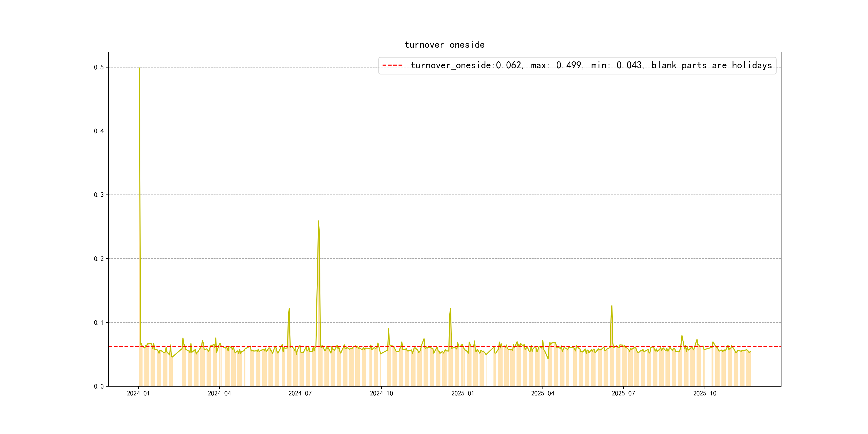Click the 0.4 y-axis tick label

point(99,131)
